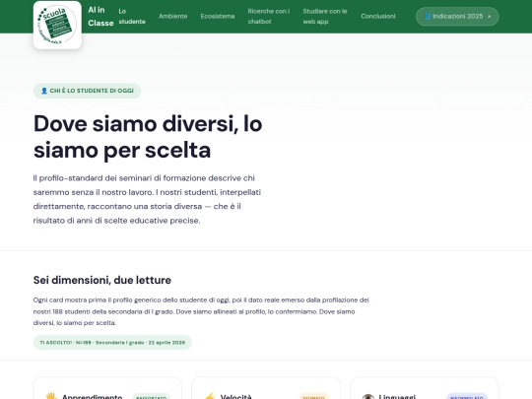Select the Apprendimento card title
Screen dimensions: 532x399
pos(92,396)
